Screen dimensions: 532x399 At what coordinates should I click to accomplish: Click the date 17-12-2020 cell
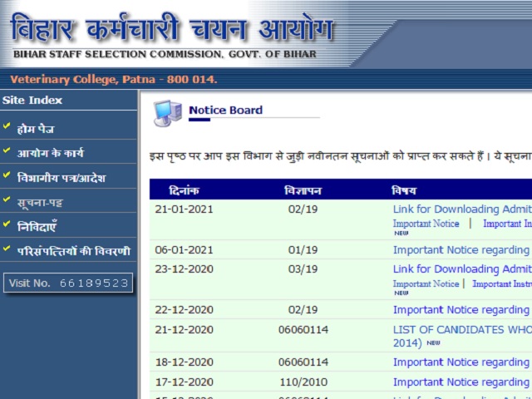184,382
